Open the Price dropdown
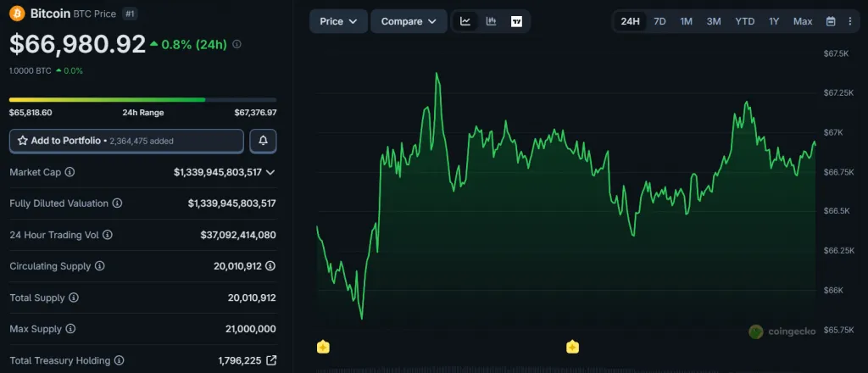The image size is (868, 373). coord(338,21)
